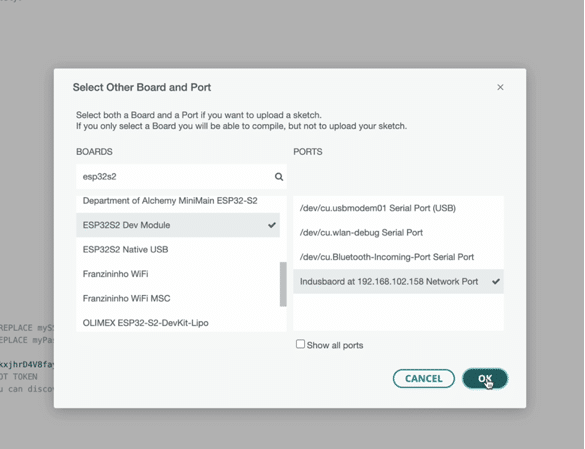Enable the Show all ports checkbox
Screen dimensions: 585x449
[300, 344]
